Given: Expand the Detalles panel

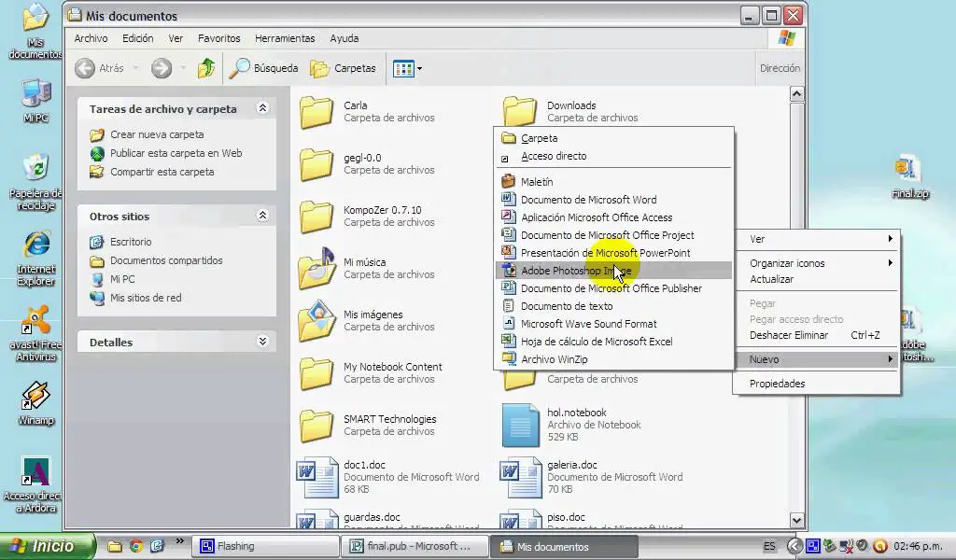Looking at the screenshot, I should point(262,342).
